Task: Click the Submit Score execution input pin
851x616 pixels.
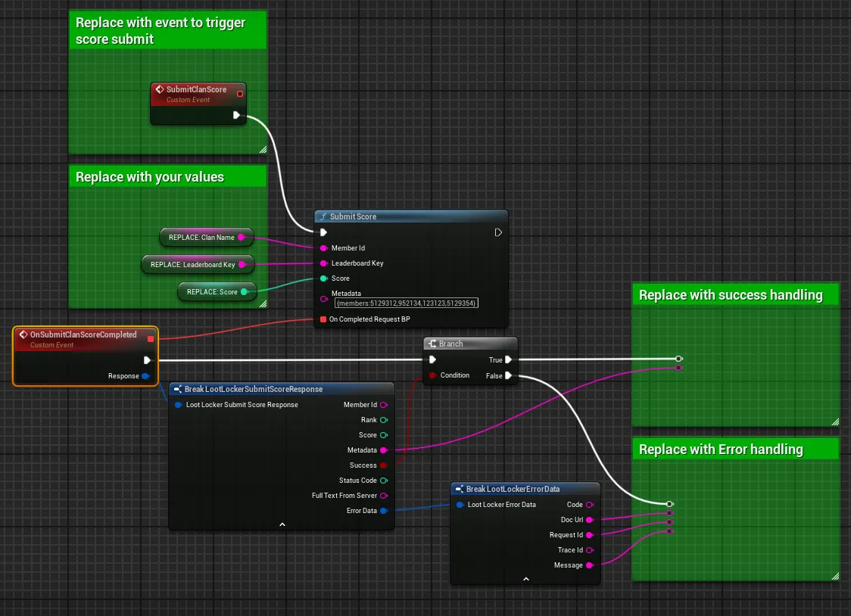Action: click(x=323, y=232)
